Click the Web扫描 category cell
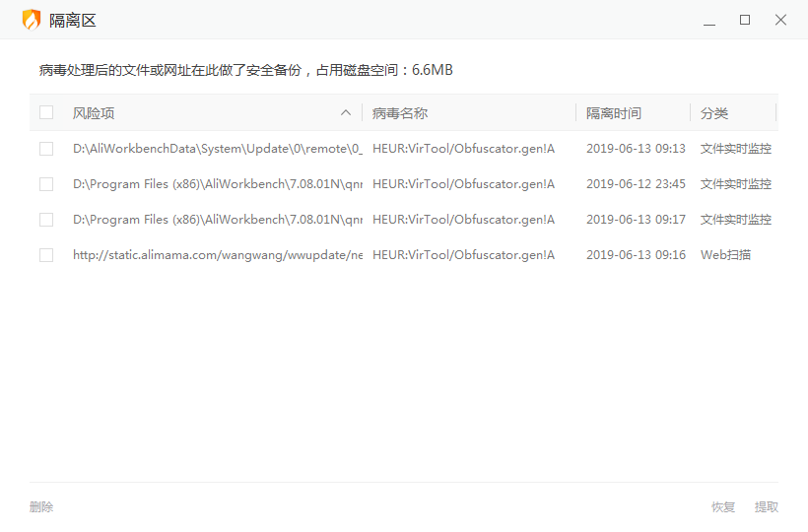The image size is (808, 532). tap(725, 255)
